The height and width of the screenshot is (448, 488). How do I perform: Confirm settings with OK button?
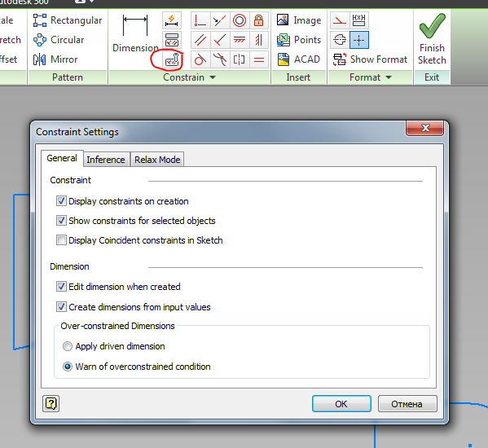point(341,404)
